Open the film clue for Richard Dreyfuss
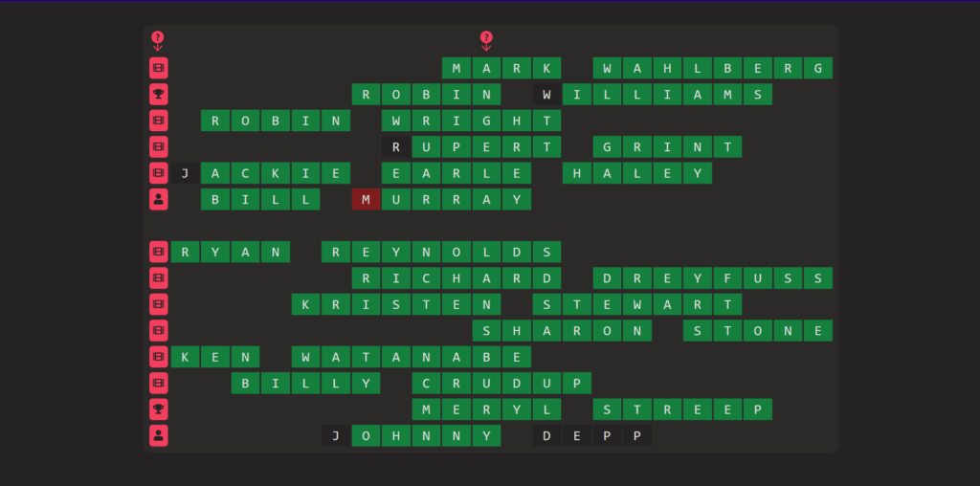The image size is (980, 486). [158, 278]
